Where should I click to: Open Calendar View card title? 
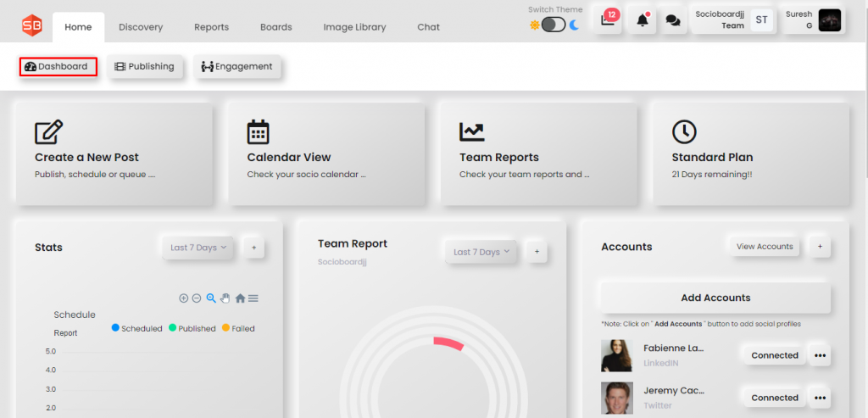pyautogui.click(x=289, y=157)
